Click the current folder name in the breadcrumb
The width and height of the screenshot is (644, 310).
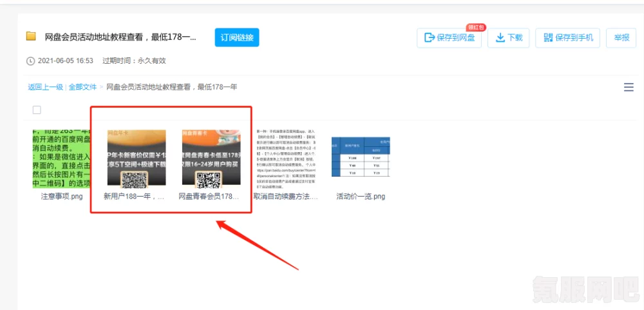click(172, 87)
